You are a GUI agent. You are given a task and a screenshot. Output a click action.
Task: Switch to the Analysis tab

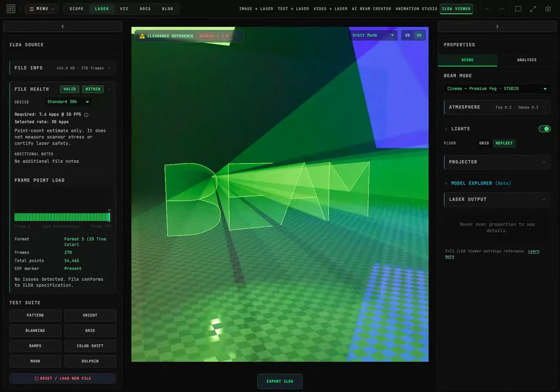527,60
